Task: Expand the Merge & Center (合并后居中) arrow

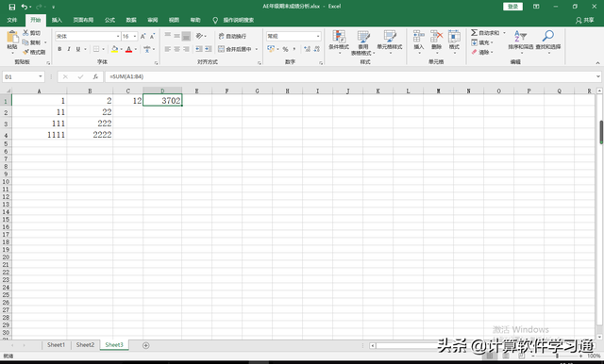Action: click(x=257, y=49)
